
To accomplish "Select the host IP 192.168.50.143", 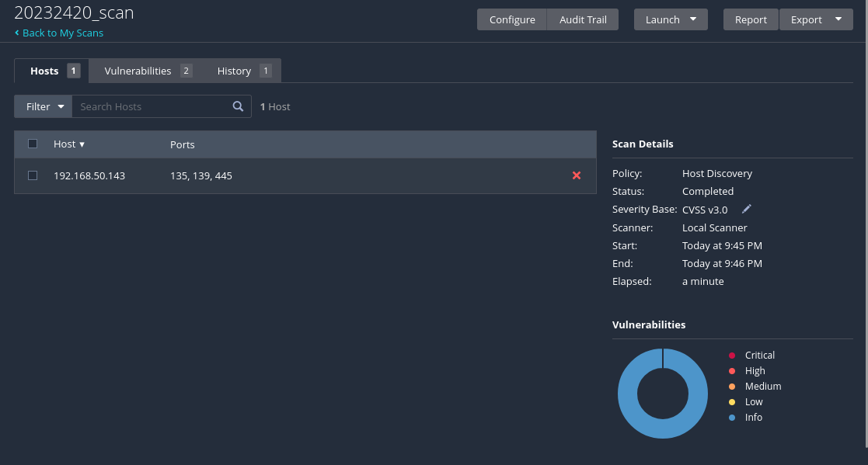I will point(89,175).
